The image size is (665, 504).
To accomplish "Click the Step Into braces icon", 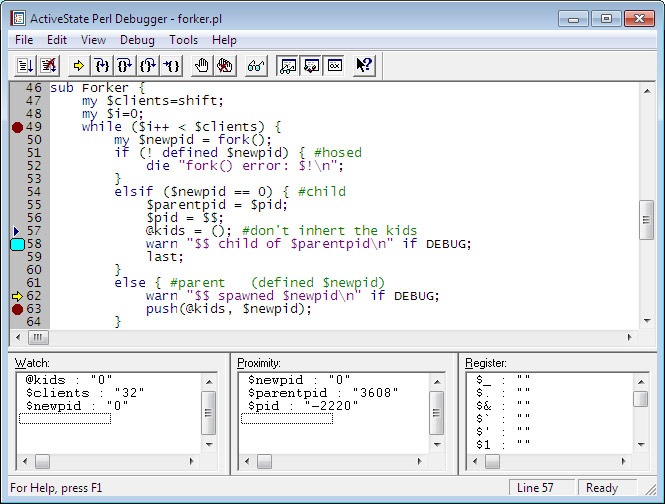I will [102, 66].
